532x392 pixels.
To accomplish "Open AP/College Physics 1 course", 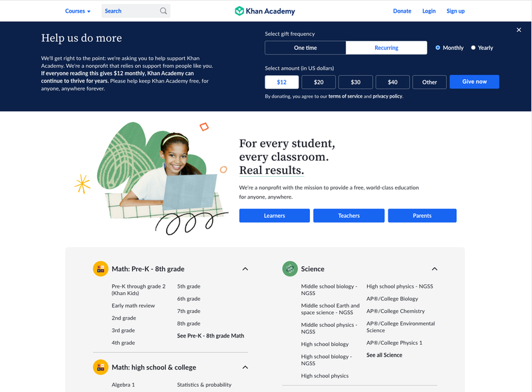I will click(x=394, y=343).
